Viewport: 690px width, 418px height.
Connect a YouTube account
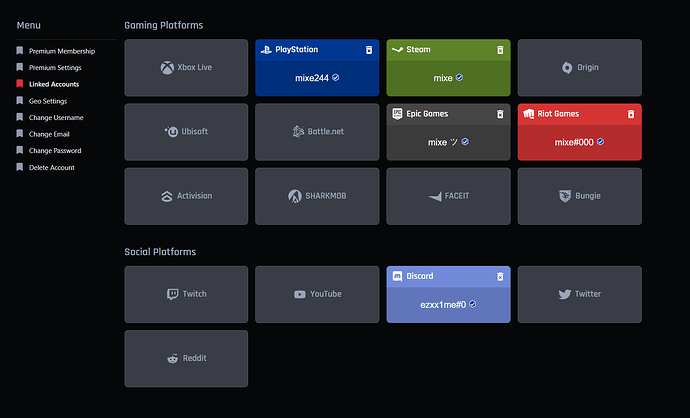click(317, 294)
